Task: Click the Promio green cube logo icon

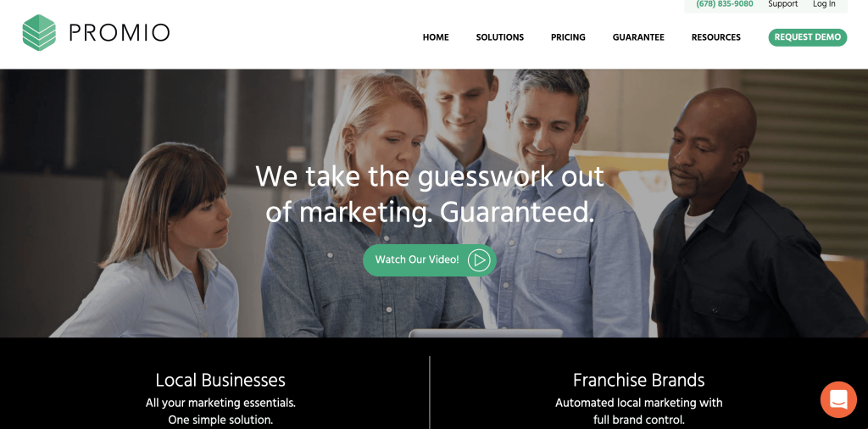Action: click(39, 33)
